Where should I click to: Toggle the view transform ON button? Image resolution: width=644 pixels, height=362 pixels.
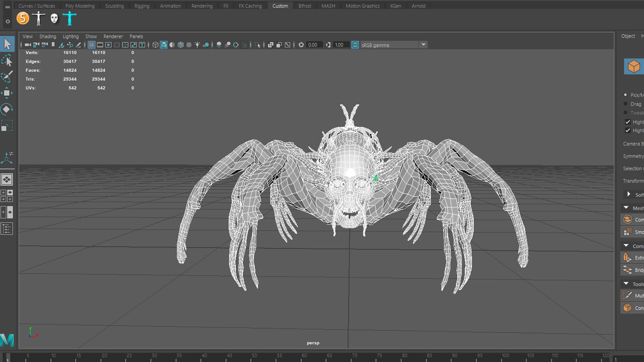click(355, 45)
